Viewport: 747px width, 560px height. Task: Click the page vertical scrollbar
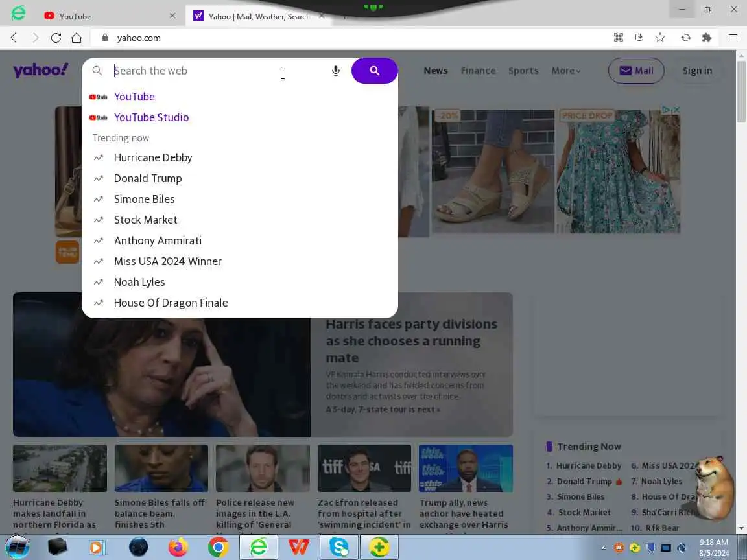(x=741, y=91)
